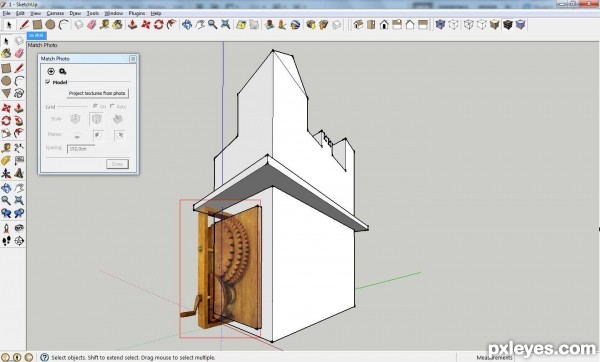The width and height of the screenshot is (600, 362).
Task: Select the '2e shot' scene tab
Action: pyautogui.click(x=36, y=35)
